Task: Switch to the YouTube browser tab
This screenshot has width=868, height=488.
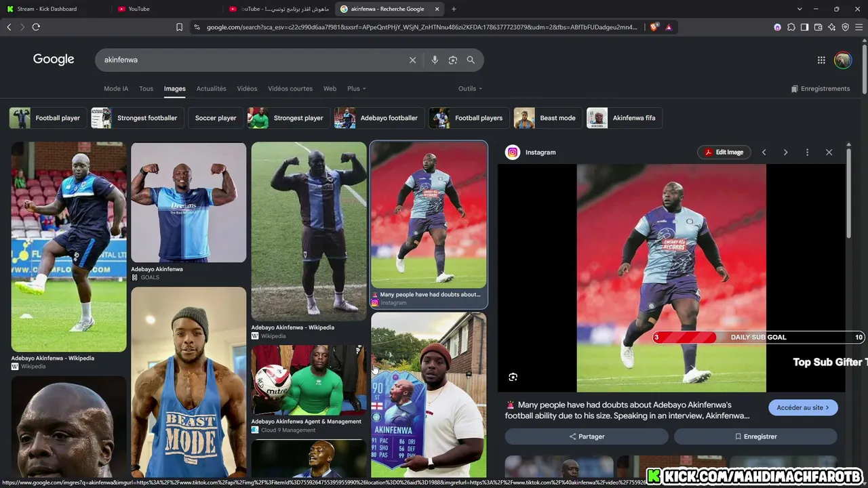Action: tap(165, 9)
